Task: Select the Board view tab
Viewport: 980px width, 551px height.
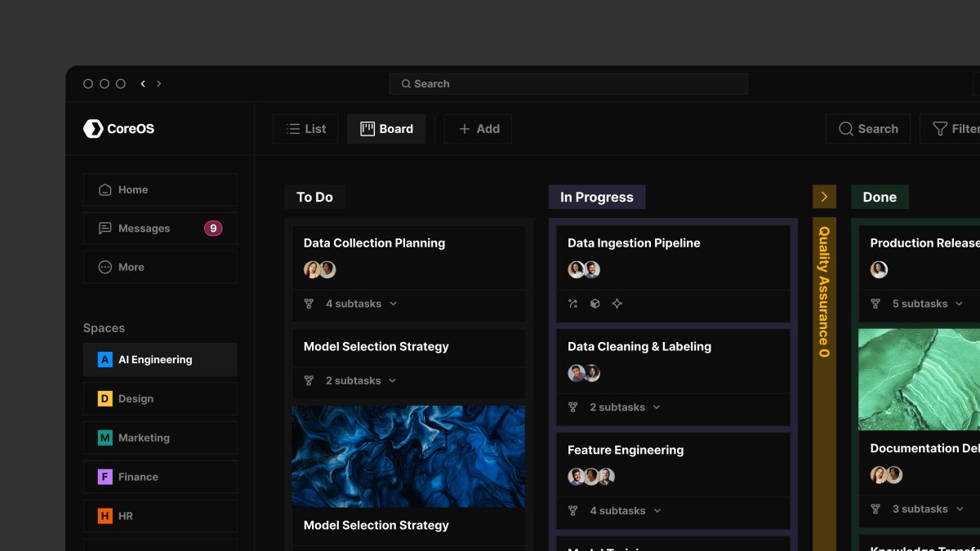Action: point(386,128)
